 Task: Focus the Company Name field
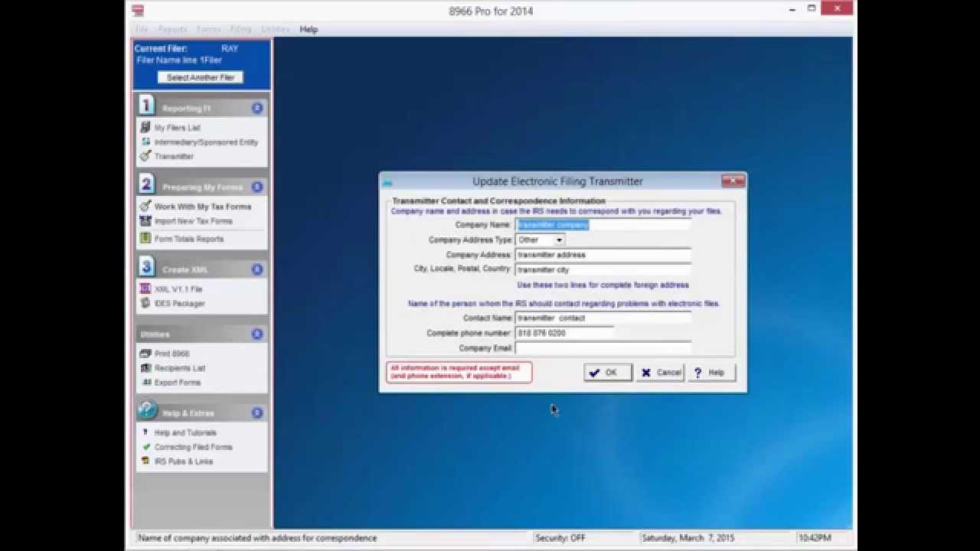603,225
